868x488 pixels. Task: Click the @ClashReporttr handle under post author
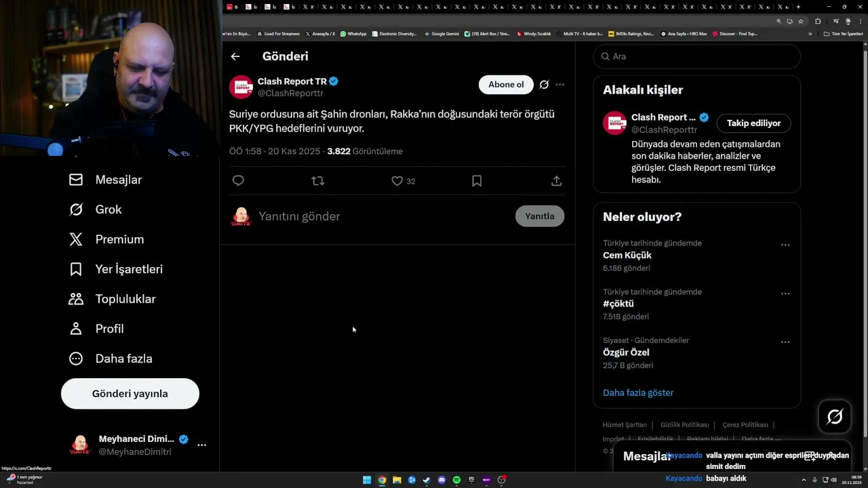(x=290, y=94)
